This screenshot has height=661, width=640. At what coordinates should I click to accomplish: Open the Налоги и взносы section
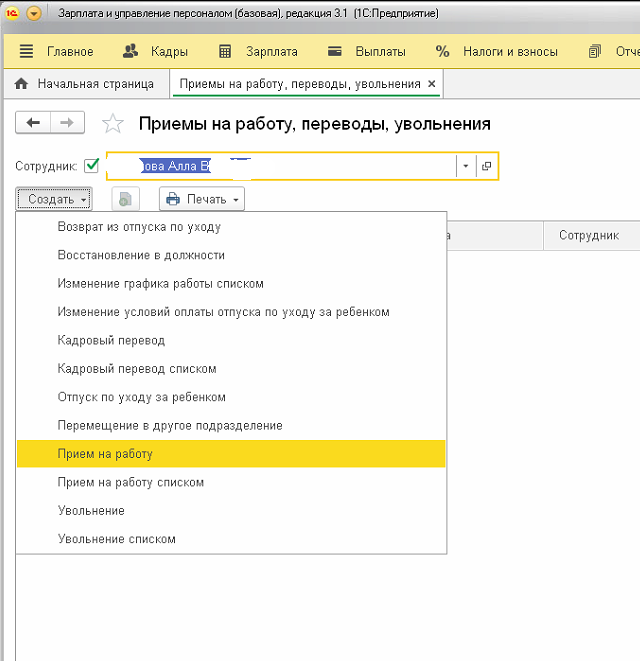510,51
